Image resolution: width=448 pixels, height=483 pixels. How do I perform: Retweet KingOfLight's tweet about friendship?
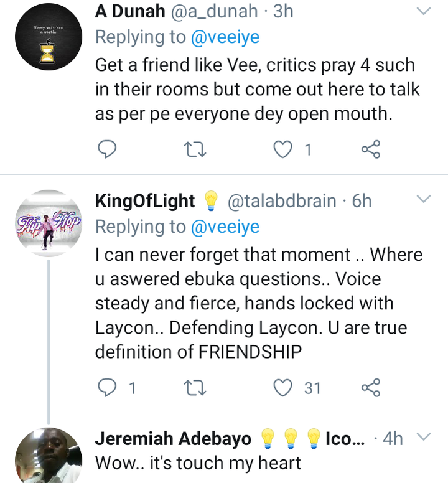click(195, 388)
